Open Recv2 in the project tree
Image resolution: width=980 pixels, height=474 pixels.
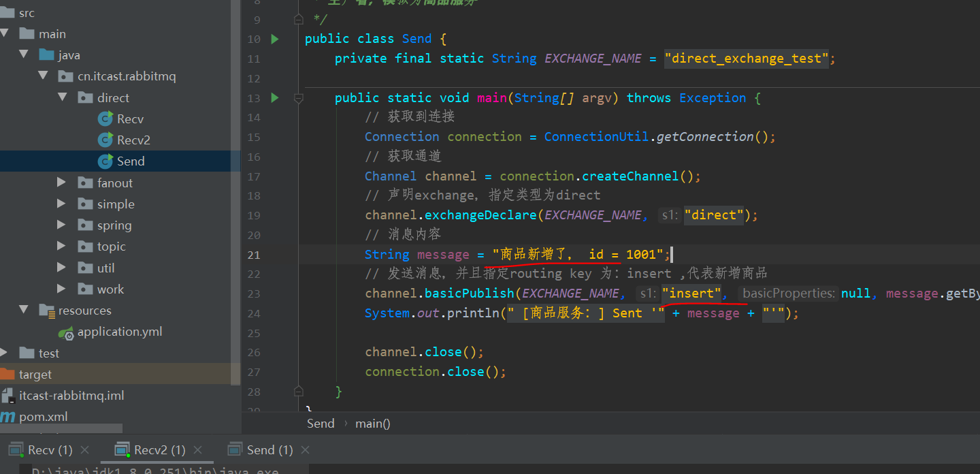pyautogui.click(x=133, y=140)
